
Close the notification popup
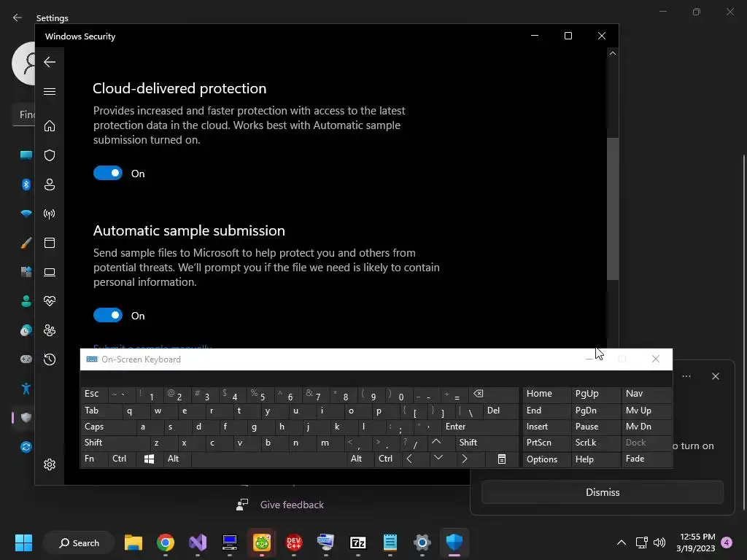tap(716, 376)
